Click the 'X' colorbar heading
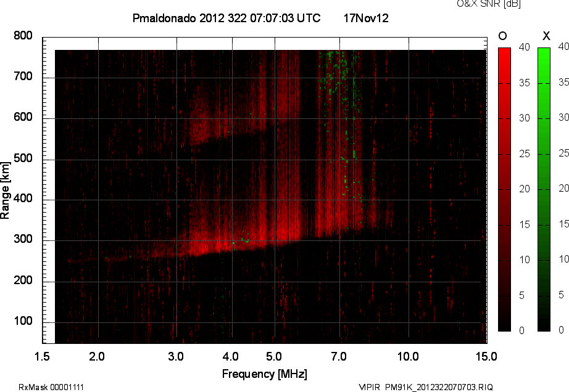This screenshot has height=392, width=569. (x=546, y=36)
